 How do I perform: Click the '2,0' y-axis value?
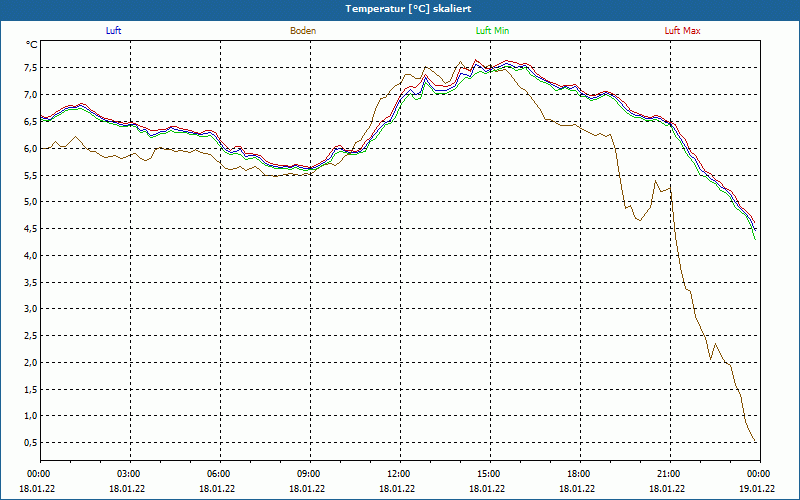[x=31, y=362]
